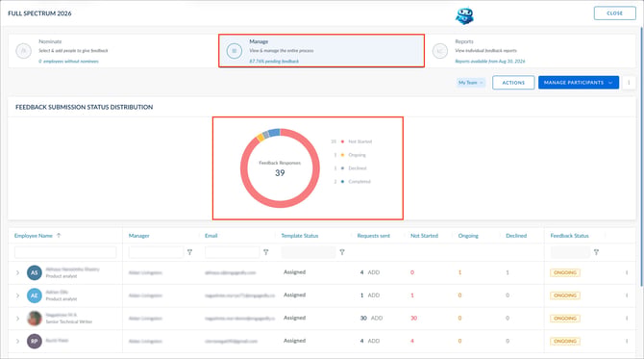Open the Nominate step icon

tap(23, 51)
